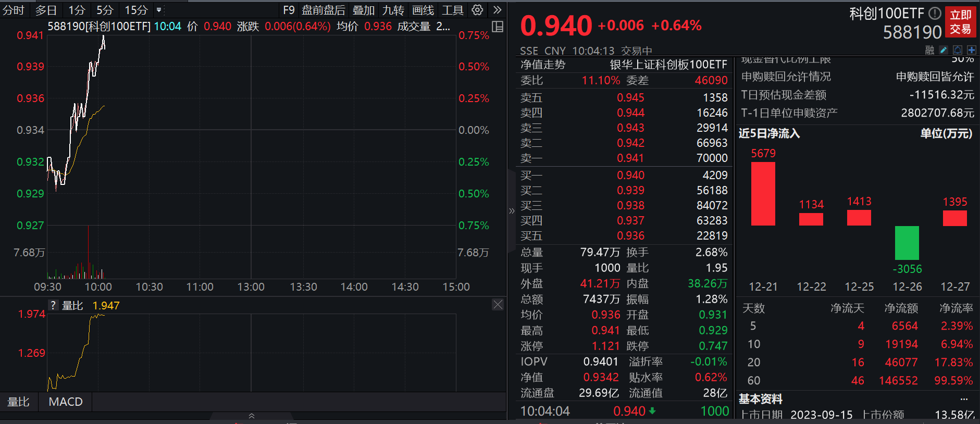This screenshot has height=424, width=980.
Task: Click the 12-27 net inflow bar 1395
Action: coord(955,218)
